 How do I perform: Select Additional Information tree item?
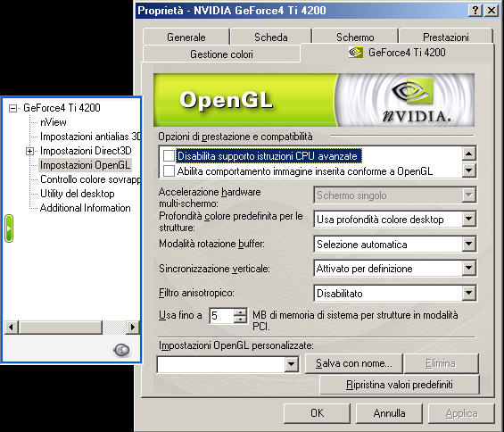click(x=85, y=208)
